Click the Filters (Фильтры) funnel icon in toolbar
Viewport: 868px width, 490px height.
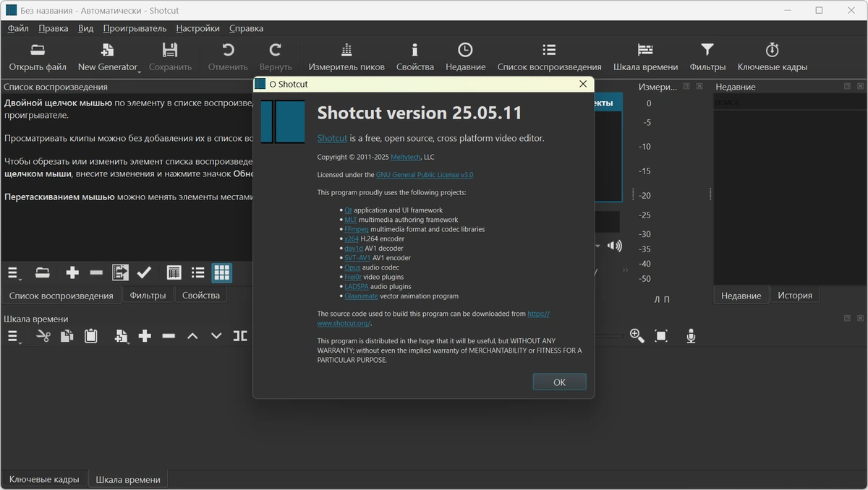coord(707,50)
